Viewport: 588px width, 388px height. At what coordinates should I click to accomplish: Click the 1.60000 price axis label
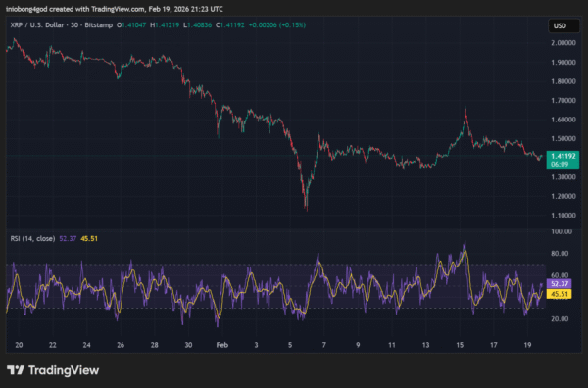563,120
